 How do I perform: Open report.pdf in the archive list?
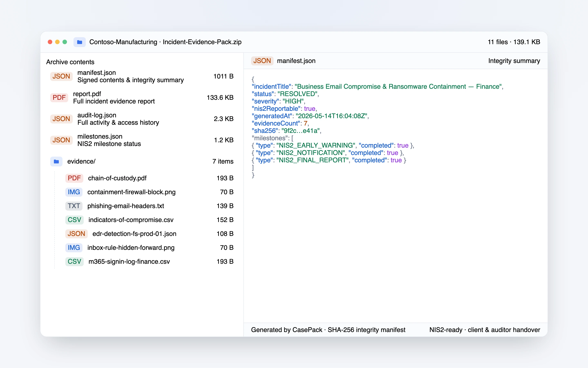click(x=142, y=98)
